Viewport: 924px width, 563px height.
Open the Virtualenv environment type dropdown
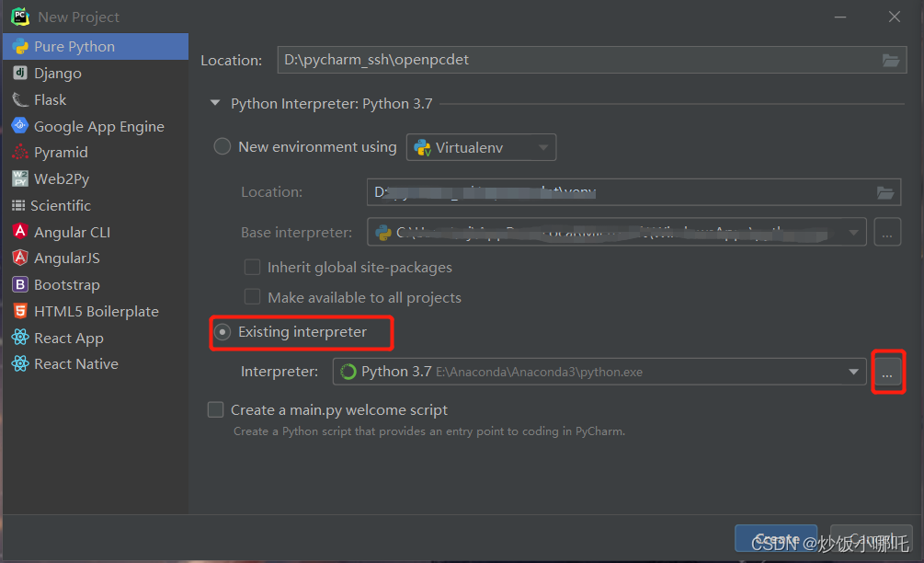[482, 147]
